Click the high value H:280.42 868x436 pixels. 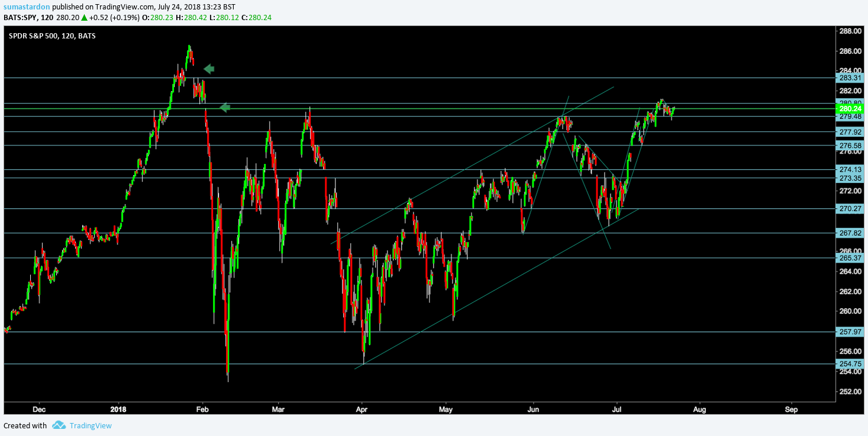click(192, 17)
